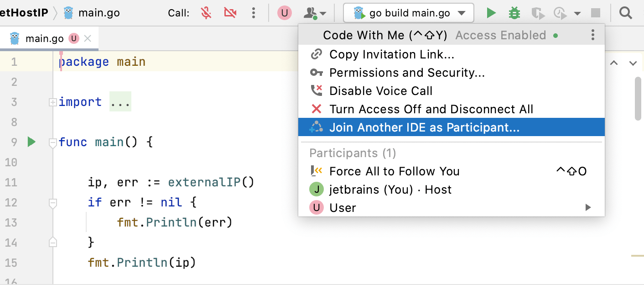Screen dimensions: 644x285
Task: Open the Code With Me popup kebab menu
Action: tap(592, 35)
